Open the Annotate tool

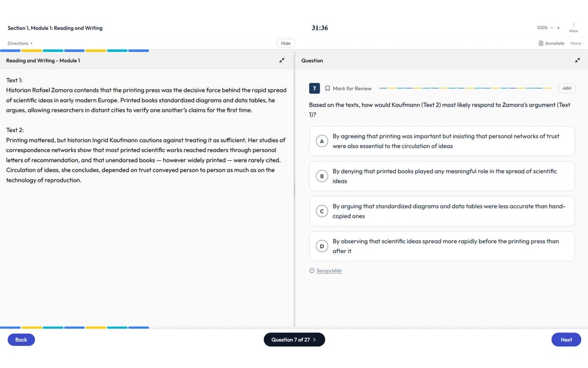coord(551,43)
